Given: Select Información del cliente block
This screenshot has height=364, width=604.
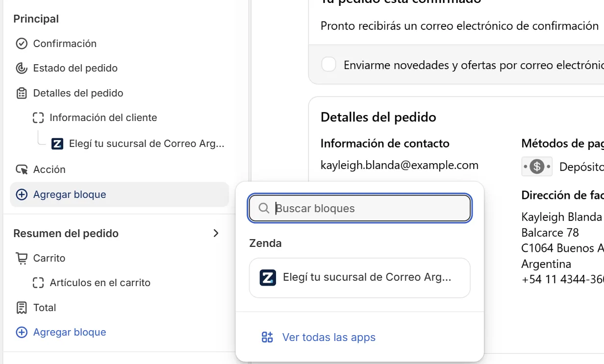Looking at the screenshot, I should (x=103, y=118).
